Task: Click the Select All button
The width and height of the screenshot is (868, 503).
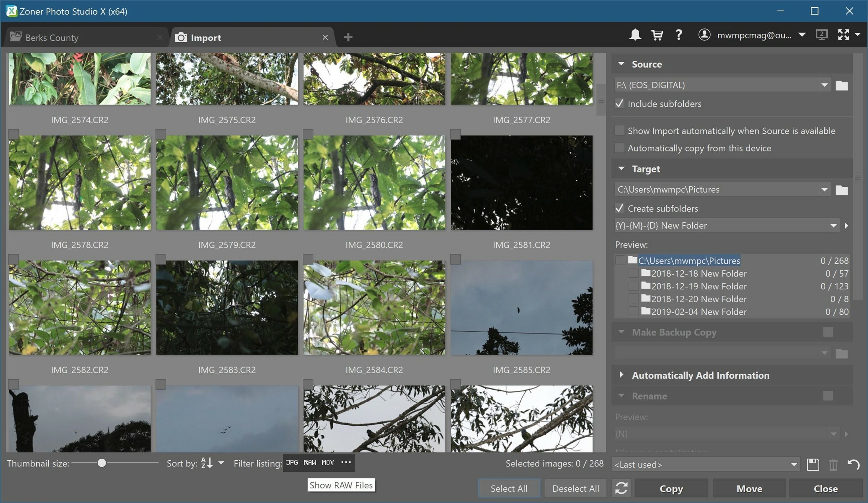Action: [x=508, y=488]
